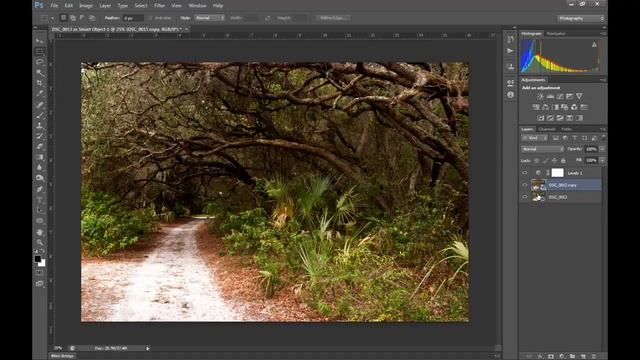Open the layer filter Kind dropdown

tap(535, 138)
